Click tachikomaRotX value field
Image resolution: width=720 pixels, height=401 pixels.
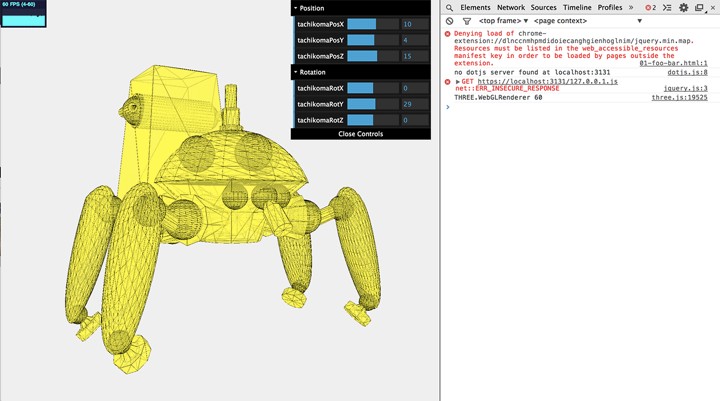click(x=415, y=88)
